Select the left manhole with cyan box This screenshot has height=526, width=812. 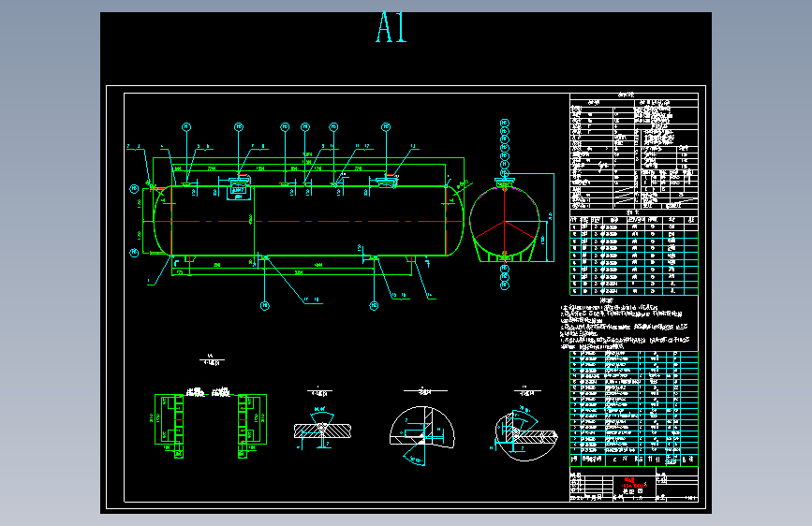pos(239,188)
